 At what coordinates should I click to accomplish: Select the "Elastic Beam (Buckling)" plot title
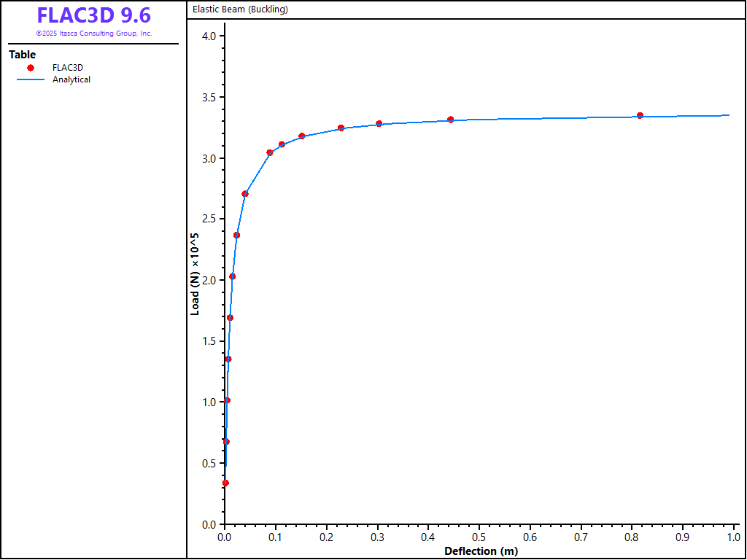[x=240, y=9]
